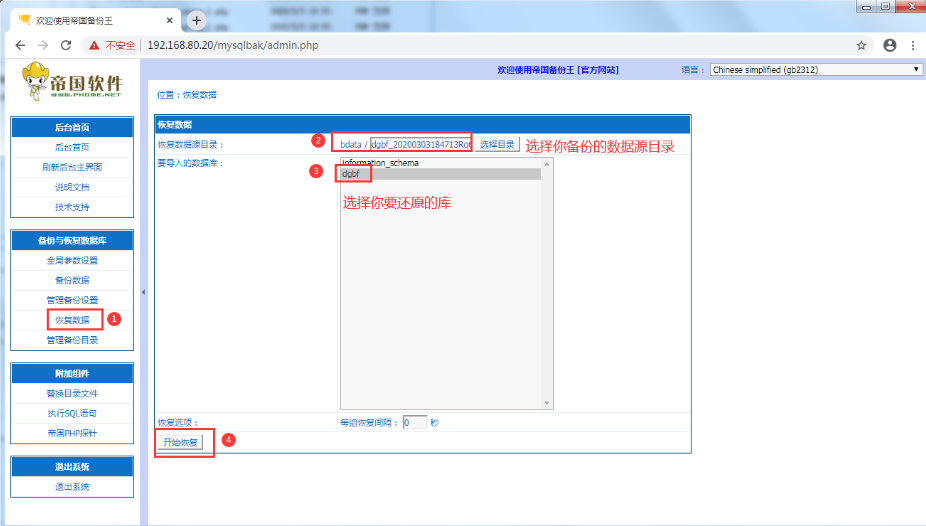Screen dimensions: 926x526
Task: Collapse the left sidebar with arrow handle
Action: pos(143,291)
